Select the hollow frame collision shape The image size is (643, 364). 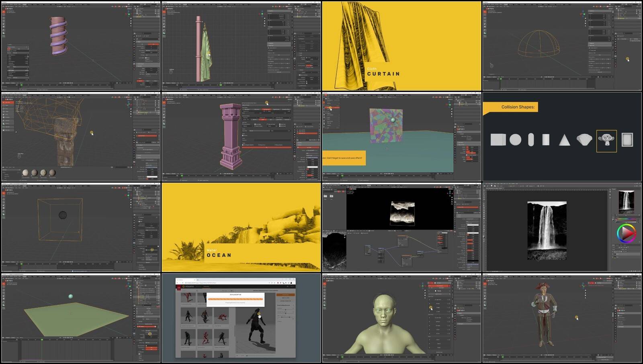627,140
